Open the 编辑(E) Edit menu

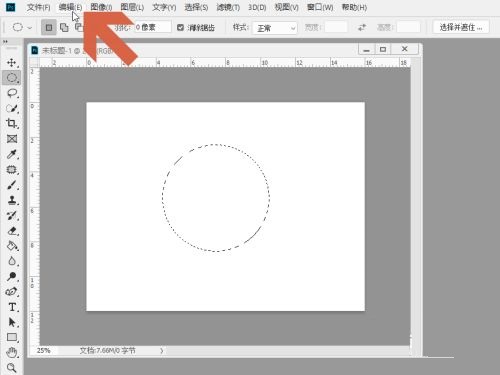point(70,7)
